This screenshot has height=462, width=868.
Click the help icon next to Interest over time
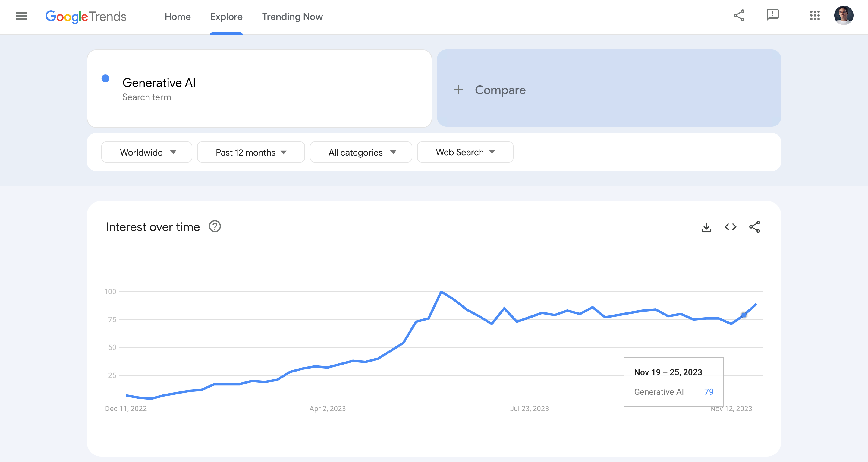click(x=216, y=226)
